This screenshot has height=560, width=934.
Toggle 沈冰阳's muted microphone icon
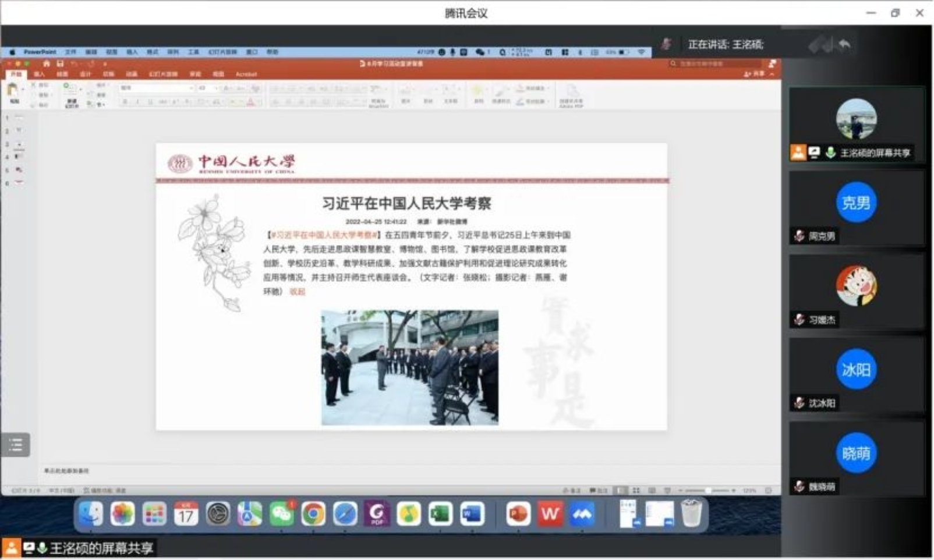coord(799,403)
